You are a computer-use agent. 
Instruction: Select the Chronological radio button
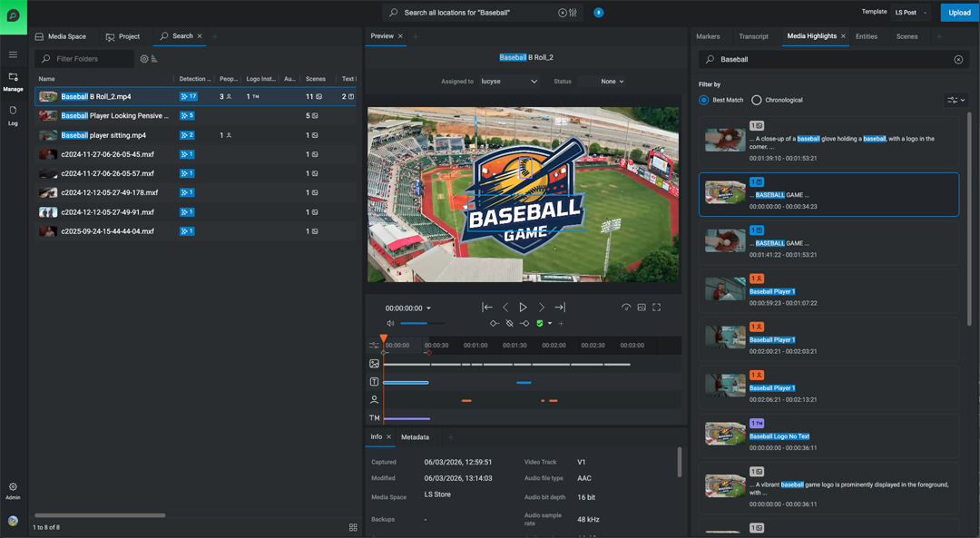(757, 100)
